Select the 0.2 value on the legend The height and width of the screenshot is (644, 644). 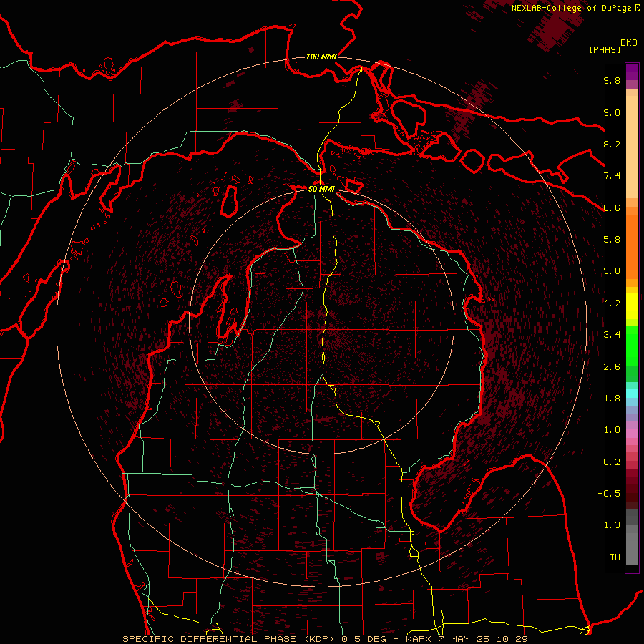[x=612, y=462]
